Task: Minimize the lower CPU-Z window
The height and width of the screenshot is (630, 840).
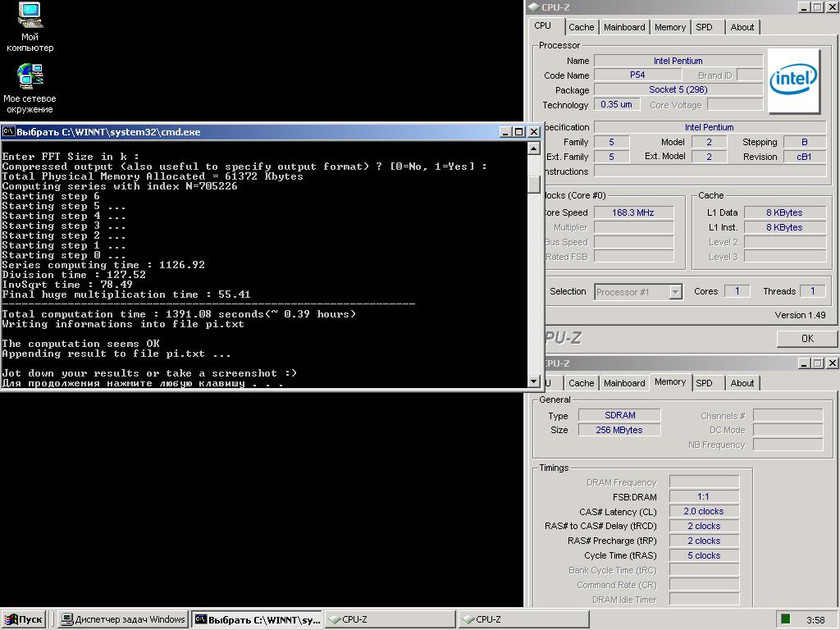Action: (x=804, y=363)
